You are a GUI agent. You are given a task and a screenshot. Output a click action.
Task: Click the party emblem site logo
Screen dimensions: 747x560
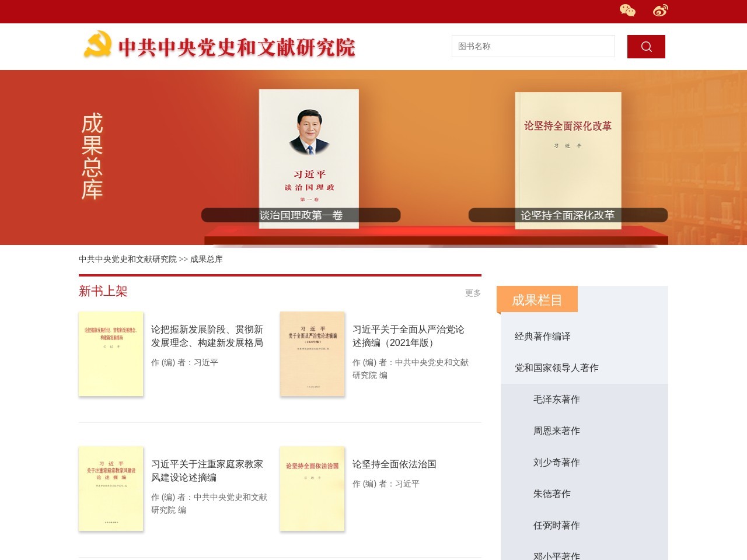(219, 45)
